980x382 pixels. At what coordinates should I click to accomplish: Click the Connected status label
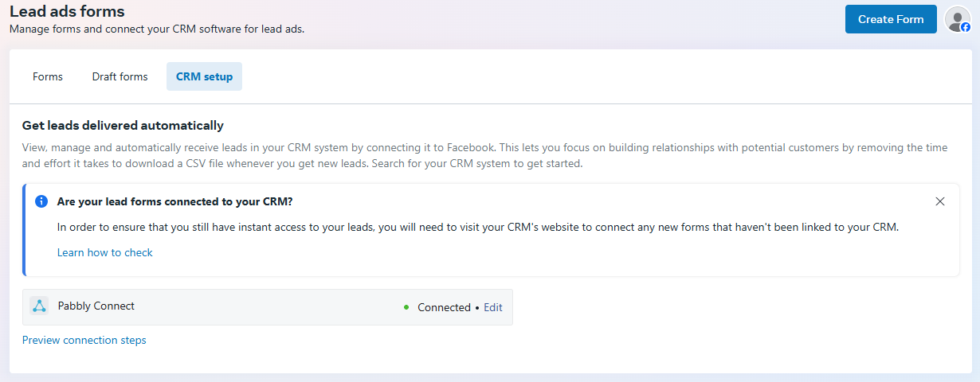coord(444,307)
